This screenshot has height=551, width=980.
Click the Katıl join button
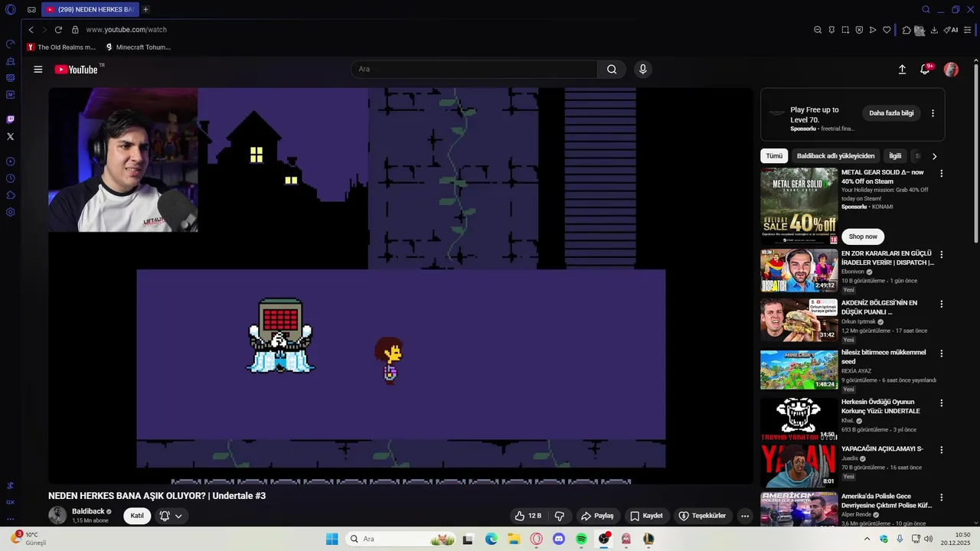click(x=137, y=516)
